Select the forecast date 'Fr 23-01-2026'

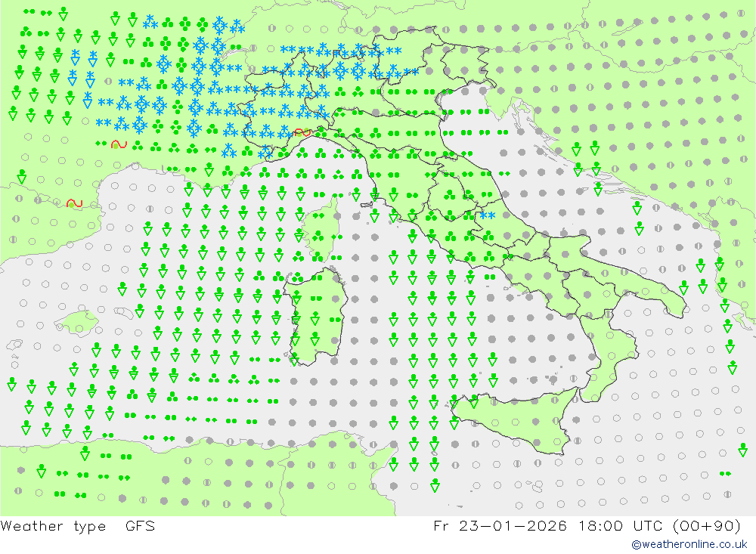click(500, 525)
